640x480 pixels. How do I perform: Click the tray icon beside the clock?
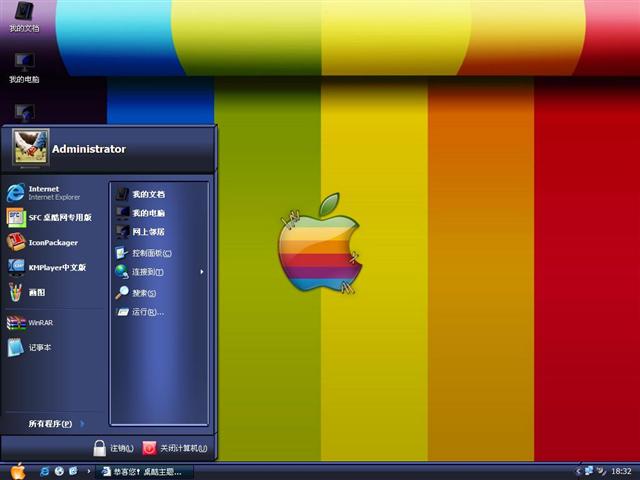tap(601, 471)
